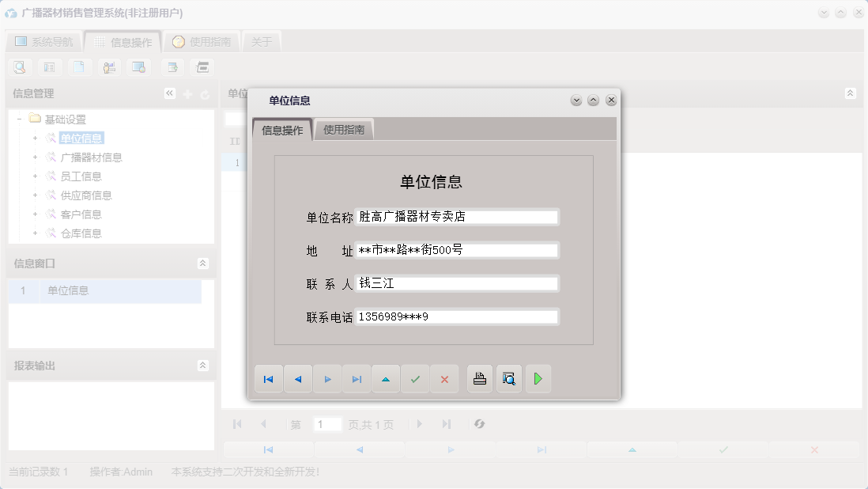Open print preview in the dialog
This screenshot has width=868, height=489.
(x=509, y=379)
